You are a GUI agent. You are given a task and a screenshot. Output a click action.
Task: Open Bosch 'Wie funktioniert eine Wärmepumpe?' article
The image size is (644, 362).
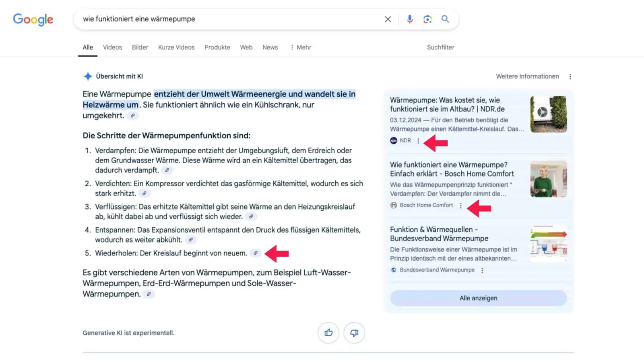(x=452, y=169)
